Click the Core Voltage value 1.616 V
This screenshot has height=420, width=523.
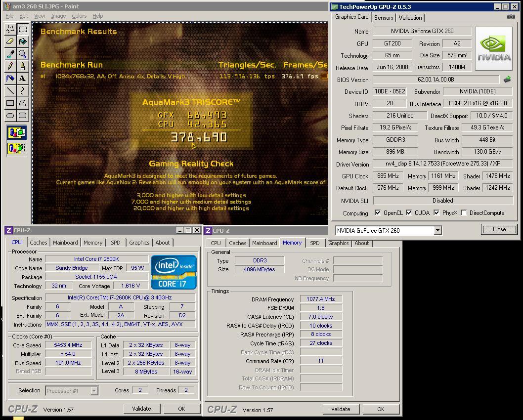(x=131, y=286)
